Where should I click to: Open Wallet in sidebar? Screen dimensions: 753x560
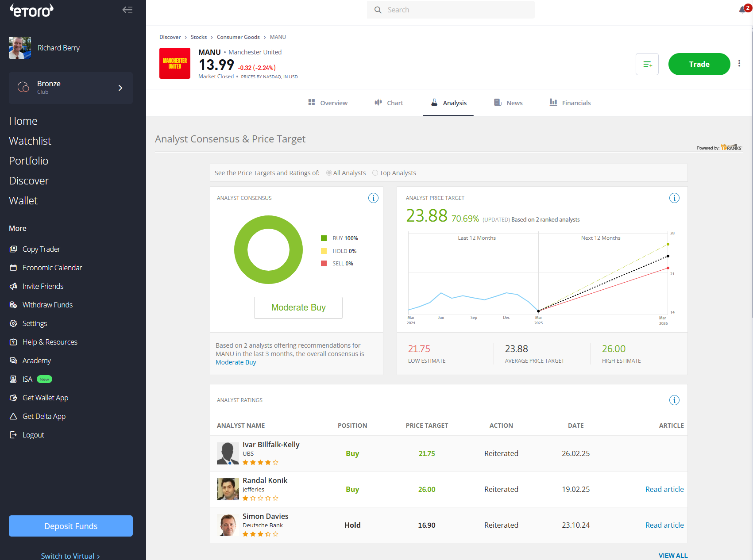click(x=23, y=201)
